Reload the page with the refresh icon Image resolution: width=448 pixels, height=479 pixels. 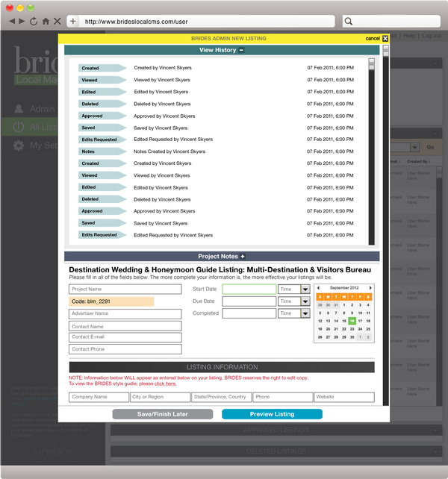(34, 22)
